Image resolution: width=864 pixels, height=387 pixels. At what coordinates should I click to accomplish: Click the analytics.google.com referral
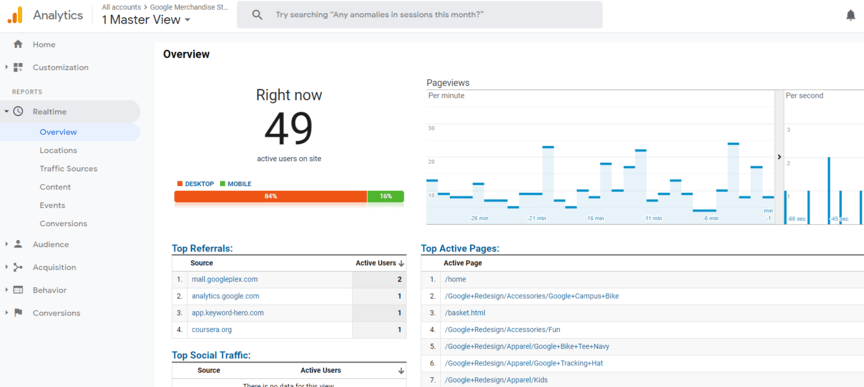click(225, 296)
